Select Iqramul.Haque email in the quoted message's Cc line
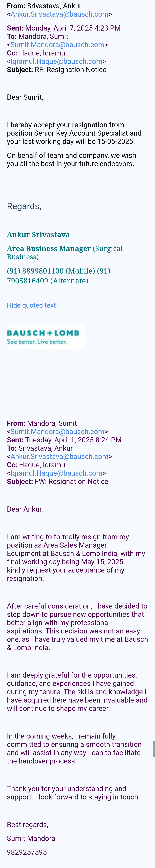 (x=56, y=473)
